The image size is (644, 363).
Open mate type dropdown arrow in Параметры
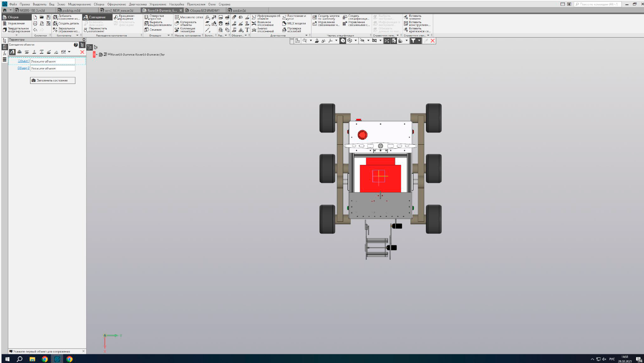coord(69,52)
